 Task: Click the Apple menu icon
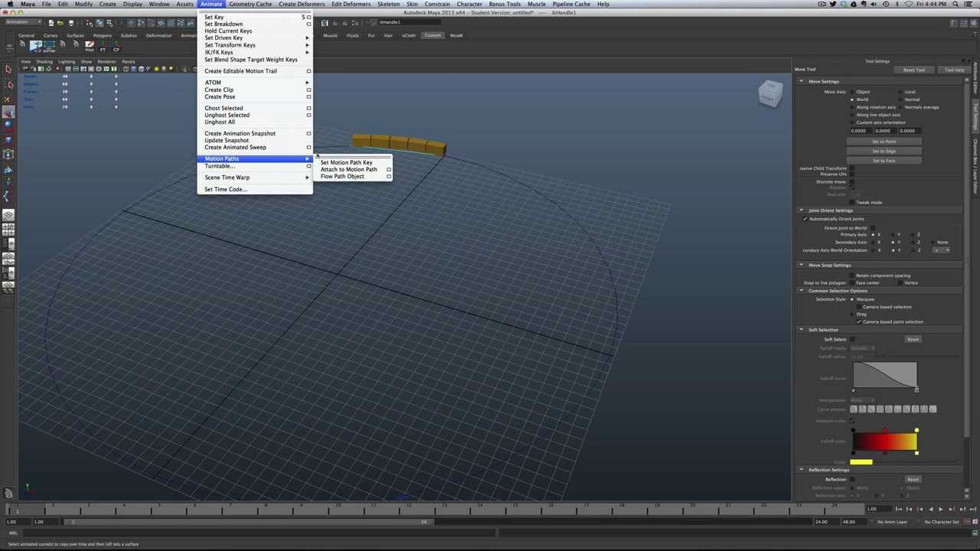[10, 4]
